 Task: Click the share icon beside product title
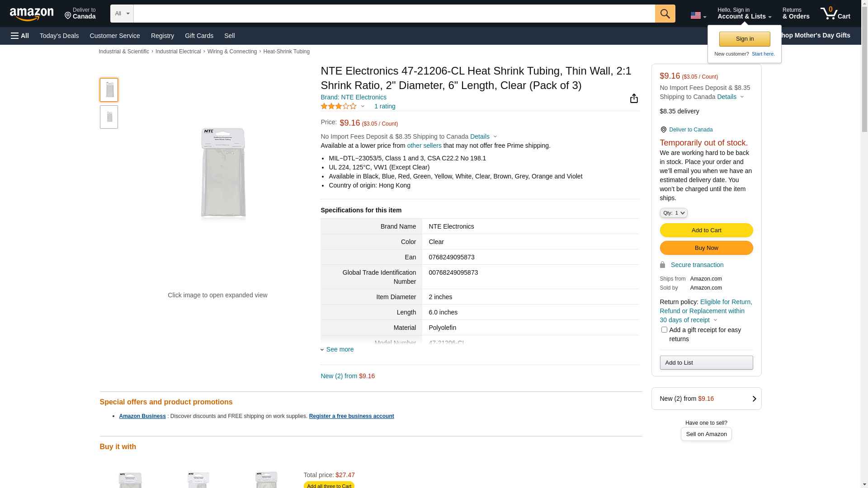pos(634,99)
